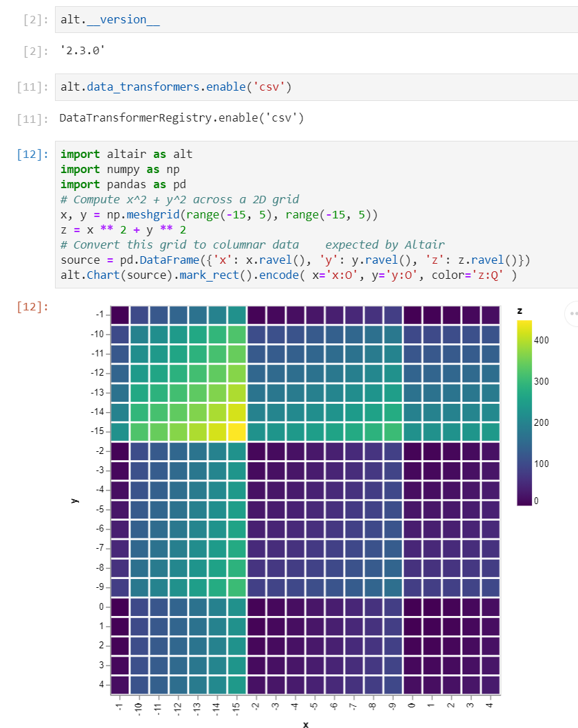Image resolution: width=578 pixels, height=728 pixels.
Task: Click the np.meshgrid code line
Action: [x=219, y=214]
